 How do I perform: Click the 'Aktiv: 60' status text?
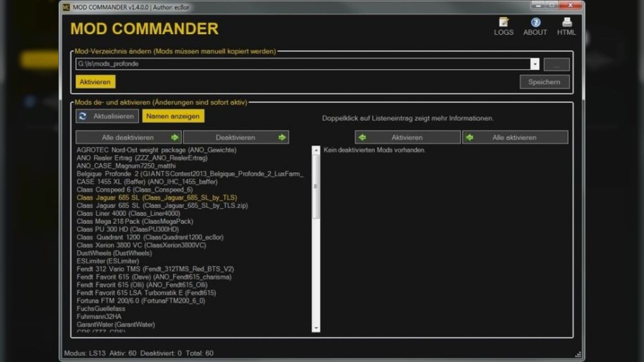(123, 353)
